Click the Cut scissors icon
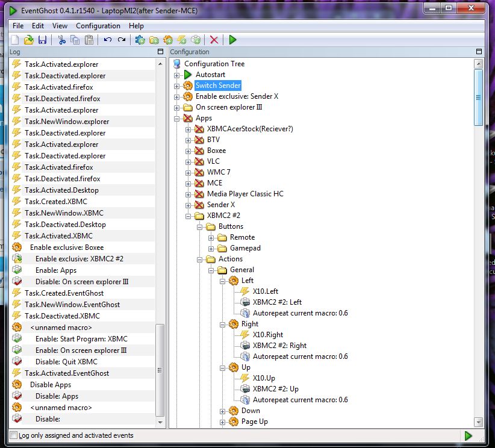The width and height of the screenshot is (495, 448). coord(61,40)
